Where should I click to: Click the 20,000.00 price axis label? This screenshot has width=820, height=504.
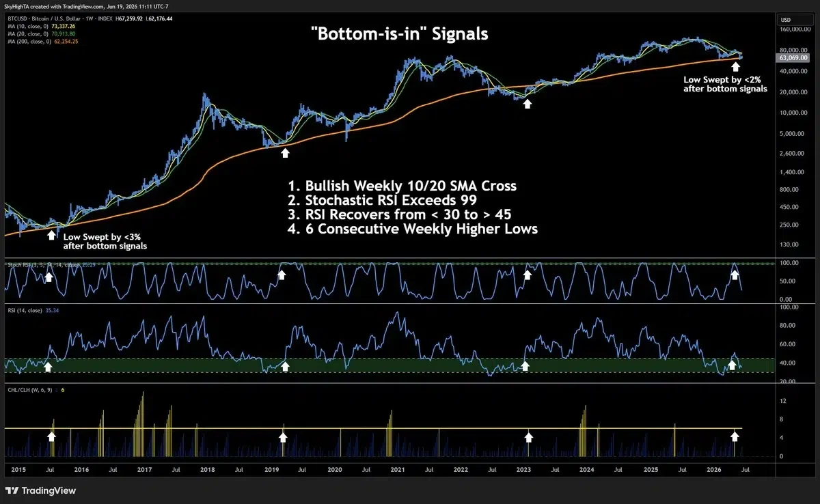point(793,92)
